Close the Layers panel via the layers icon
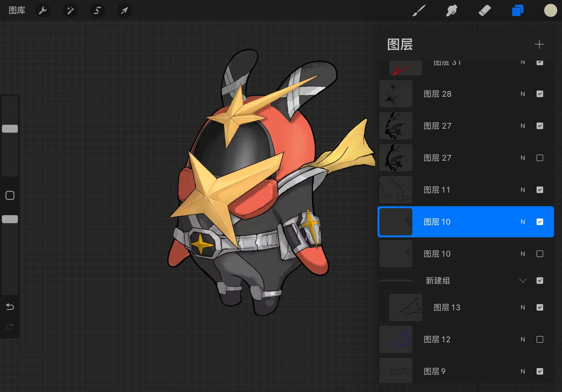 tap(518, 11)
